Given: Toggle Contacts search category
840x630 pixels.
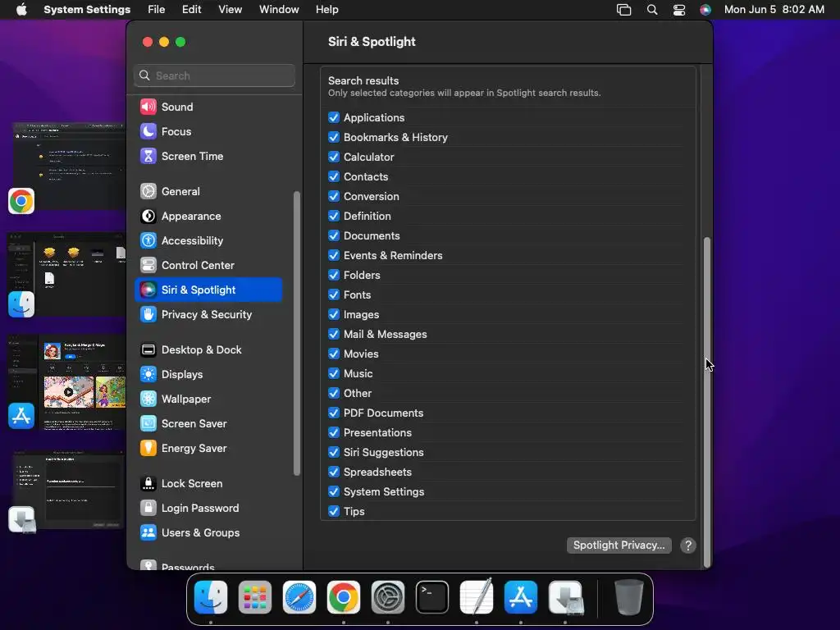Looking at the screenshot, I should (x=334, y=177).
